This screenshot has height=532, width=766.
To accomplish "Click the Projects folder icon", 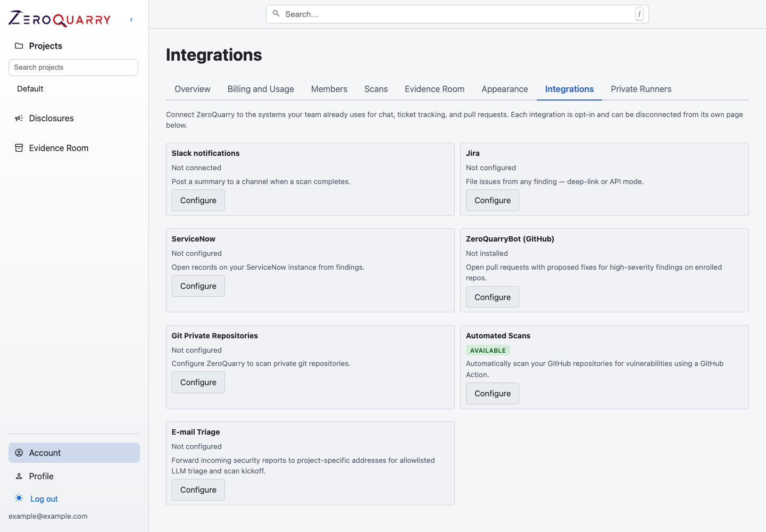I will tap(19, 46).
